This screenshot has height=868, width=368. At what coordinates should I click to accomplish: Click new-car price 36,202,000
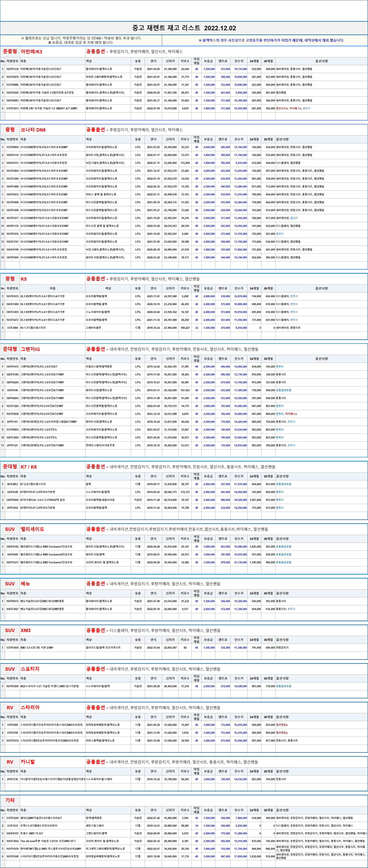tap(170, 446)
